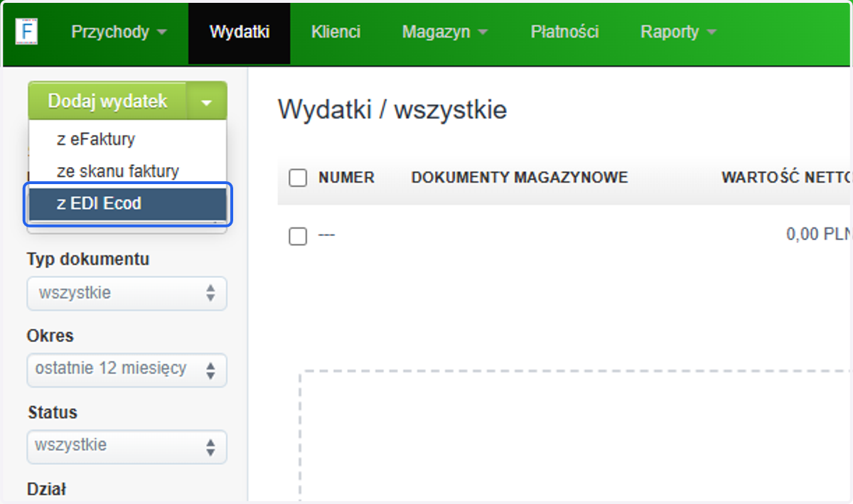Click the Wydatki / wszystkie heading

click(392, 111)
